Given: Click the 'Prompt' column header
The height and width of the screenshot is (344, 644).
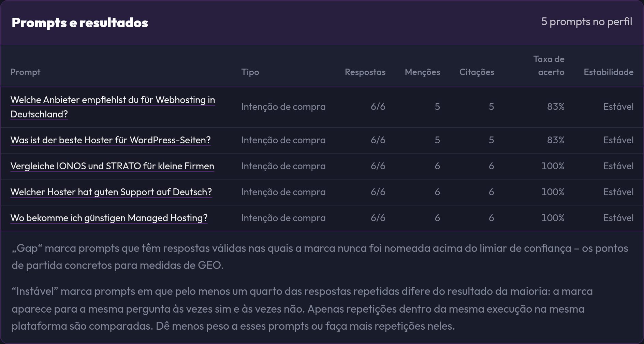Looking at the screenshot, I should tap(25, 72).
